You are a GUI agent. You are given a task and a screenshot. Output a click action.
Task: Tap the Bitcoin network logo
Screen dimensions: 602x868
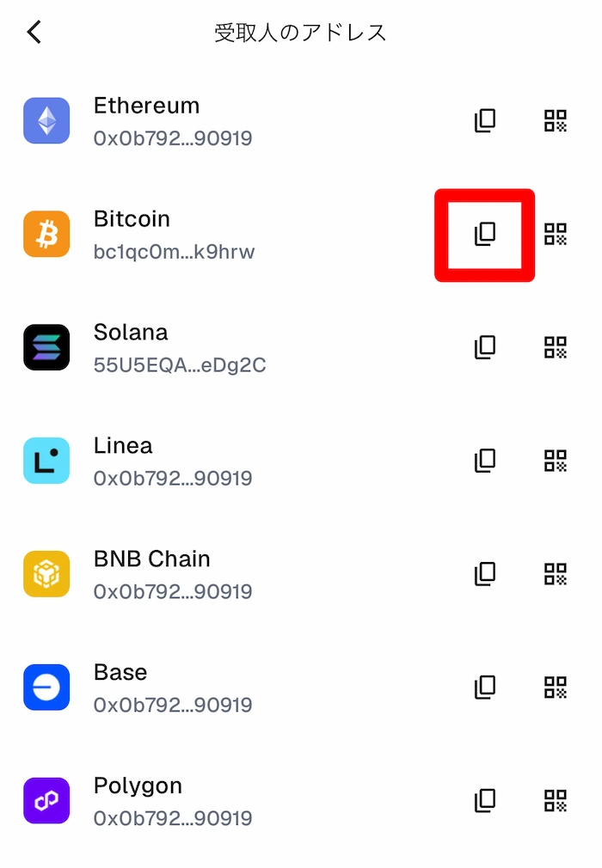pos(46,234)
